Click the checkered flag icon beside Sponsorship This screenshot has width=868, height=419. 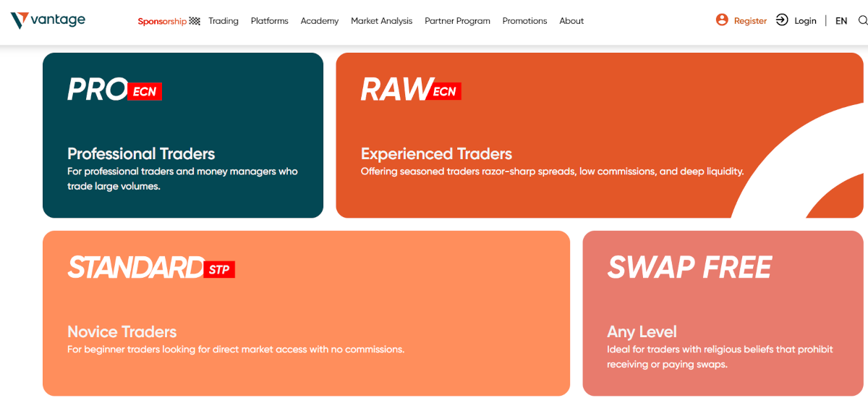(195, 21)
